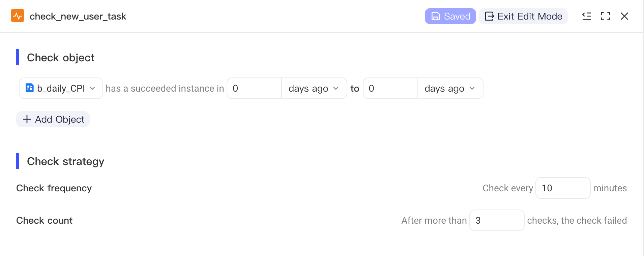Viewport: 644px width, 256px height.
Task: Click 'checks, the check failed' text
Action: (x=577, y=220)
